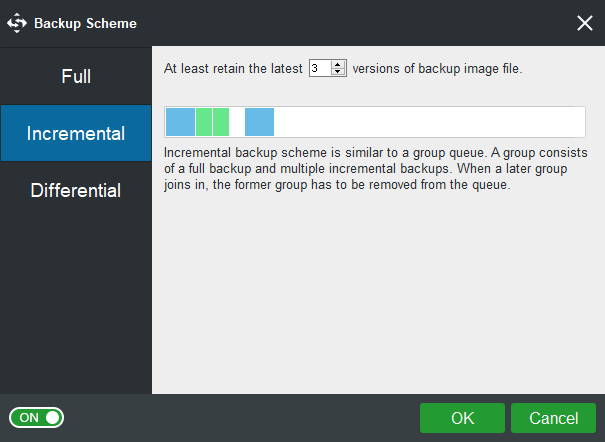The width and height of the screenshot is (605, 442).
Task: Click the second green incremental block
Action: tap(221, 122)
